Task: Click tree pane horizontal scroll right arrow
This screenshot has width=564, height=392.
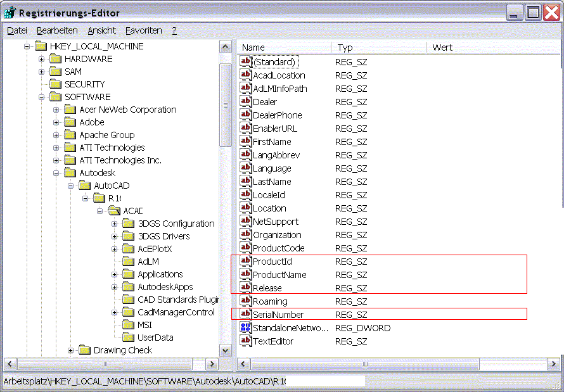Action: (212, 364)
